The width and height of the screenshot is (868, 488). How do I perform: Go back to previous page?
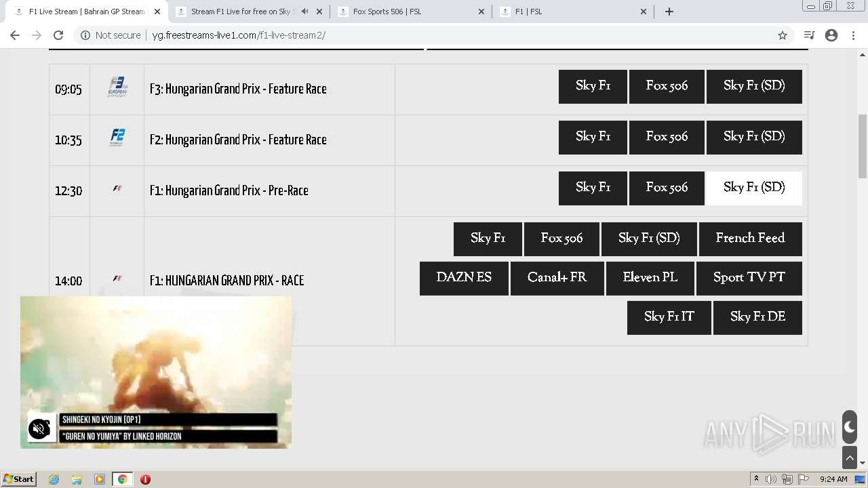(15, 35)
